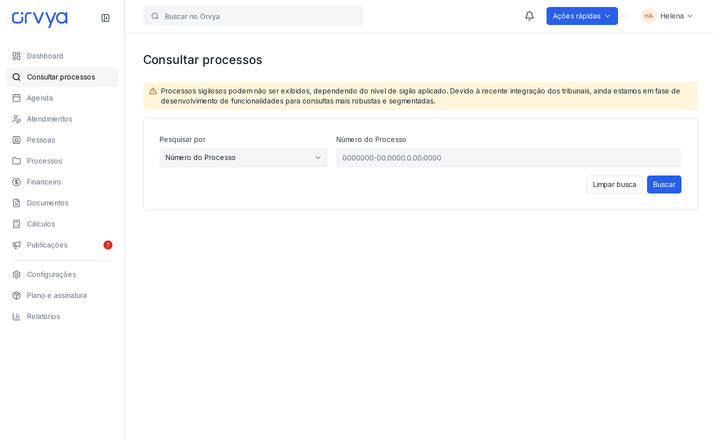Screen dimensions: 720x440
Task: Collapse the sidebar panel icon
Action: pyautogui.click(x=105, y=18)
